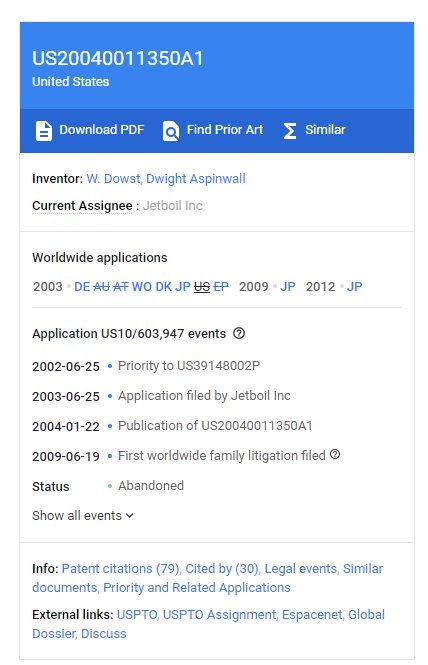The height and width of the screenshot is (665, 428).
Task: Open 2003 EP application link
Action: coord(221,287)
